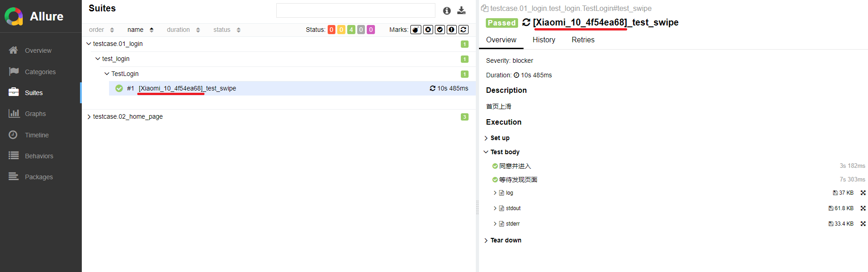Open the Behaviors page link
Viewport: 868px width, 272px height.
[x=39, y=156]
